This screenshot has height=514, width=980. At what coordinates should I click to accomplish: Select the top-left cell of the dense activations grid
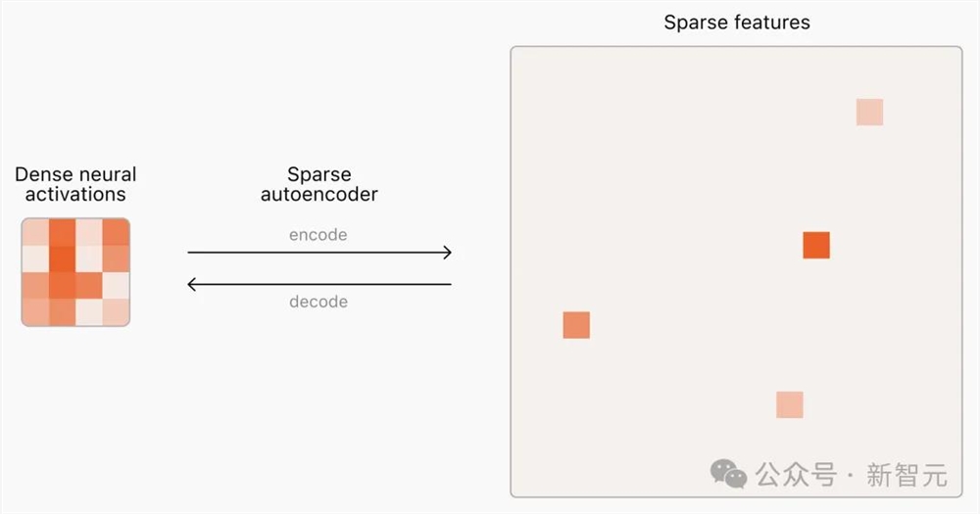pyautogui.click(x=35, y=232)
